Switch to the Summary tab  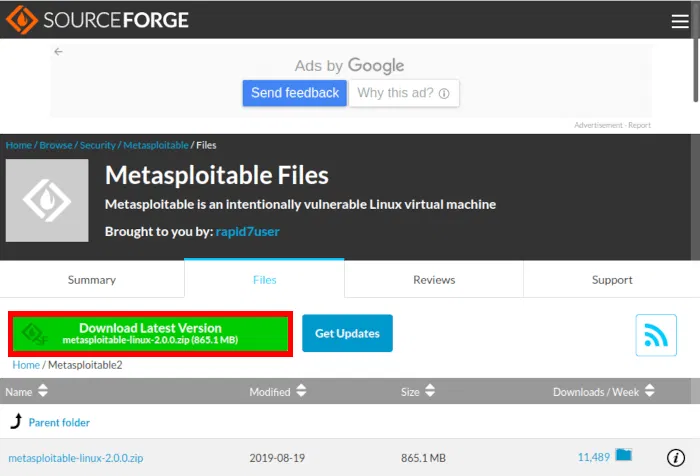(92, 280)
